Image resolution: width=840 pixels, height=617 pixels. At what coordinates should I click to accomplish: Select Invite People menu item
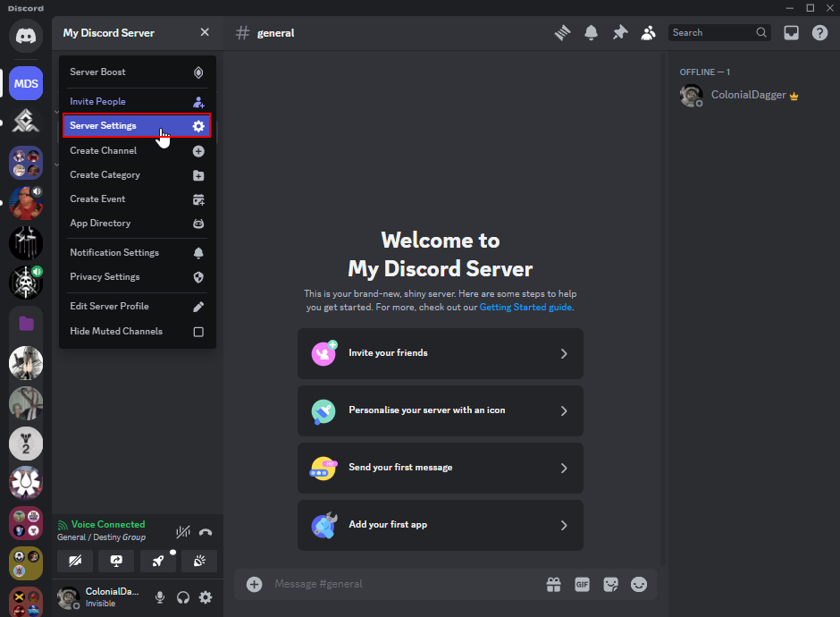pos(137,101)
